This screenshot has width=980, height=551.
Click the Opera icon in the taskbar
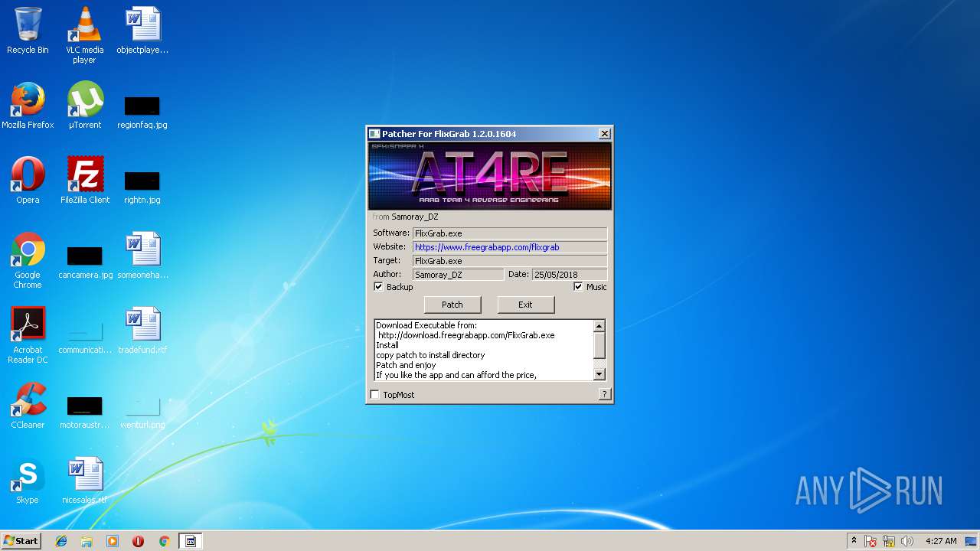point(139,541)
